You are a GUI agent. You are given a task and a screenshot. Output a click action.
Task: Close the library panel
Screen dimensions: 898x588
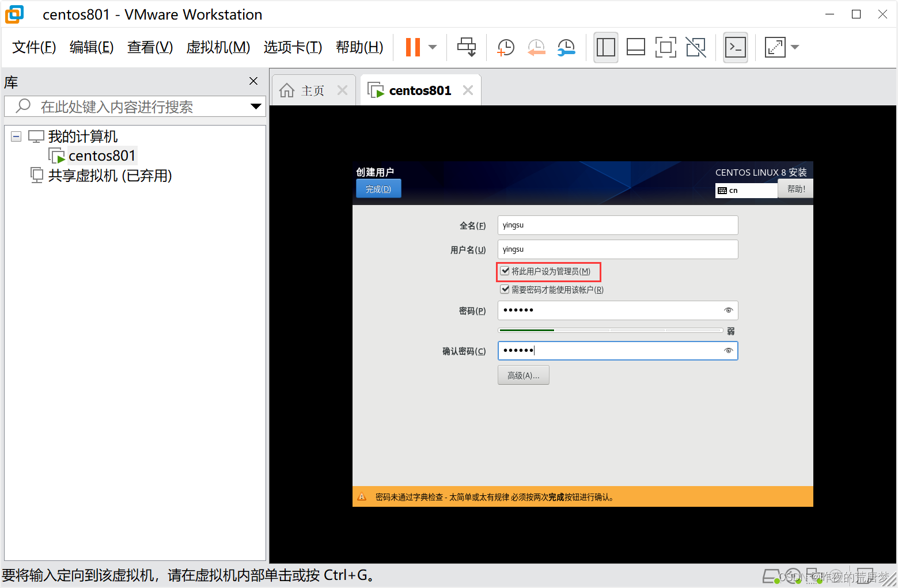(253, 81)
